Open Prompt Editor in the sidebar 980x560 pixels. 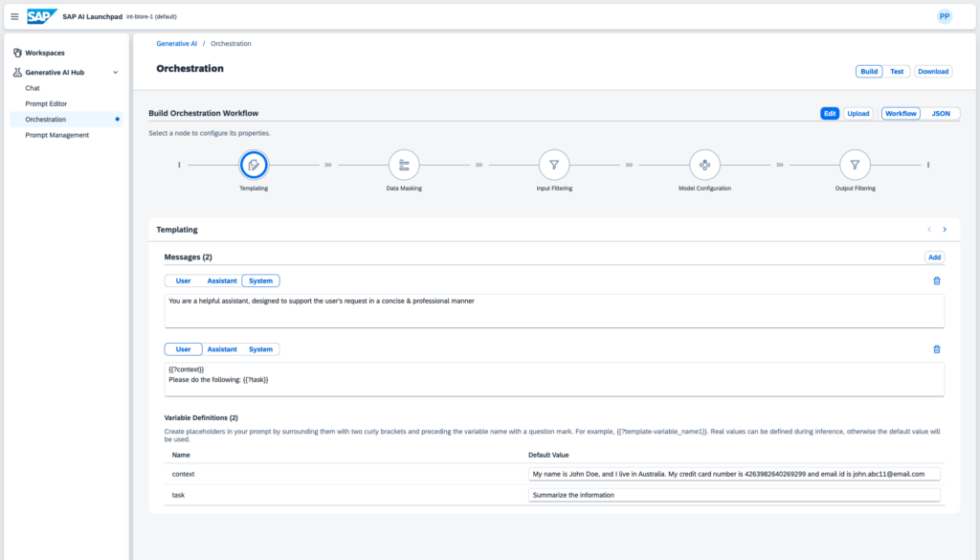click(x=46, y=103)
